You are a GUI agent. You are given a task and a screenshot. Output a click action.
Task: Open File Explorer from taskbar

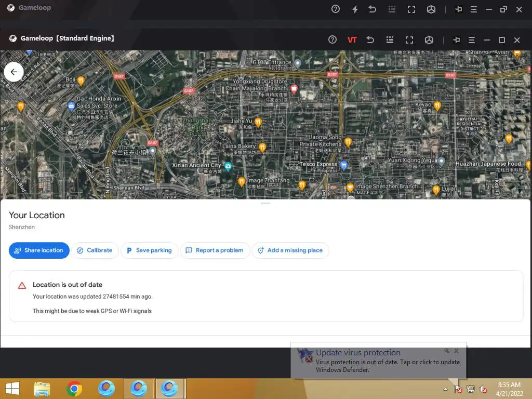42,389
